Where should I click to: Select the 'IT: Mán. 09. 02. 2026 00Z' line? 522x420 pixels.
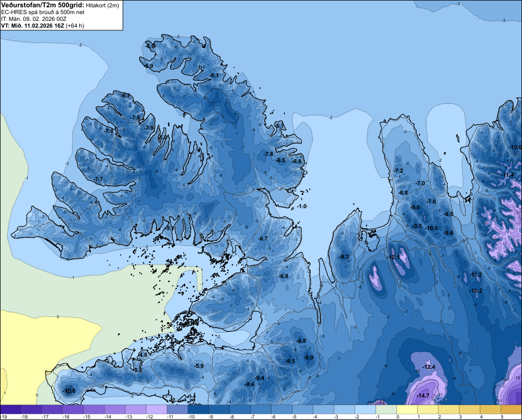33,19
